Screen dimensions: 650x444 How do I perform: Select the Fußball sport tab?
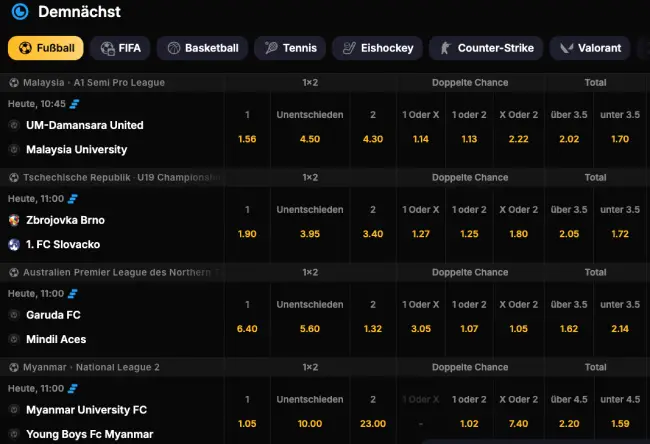[45, 48]
